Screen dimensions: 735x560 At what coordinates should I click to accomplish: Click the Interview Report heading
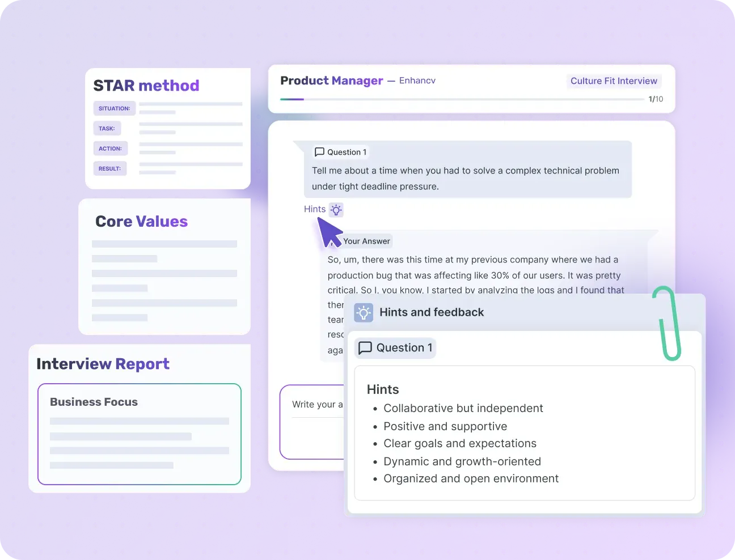click(103, 364)
